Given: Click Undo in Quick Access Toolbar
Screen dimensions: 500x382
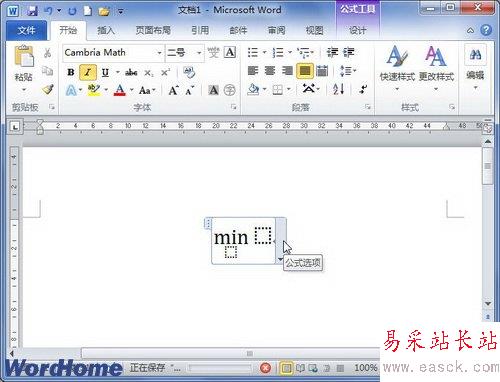Looking at the screenshot, I should (49, 11).
